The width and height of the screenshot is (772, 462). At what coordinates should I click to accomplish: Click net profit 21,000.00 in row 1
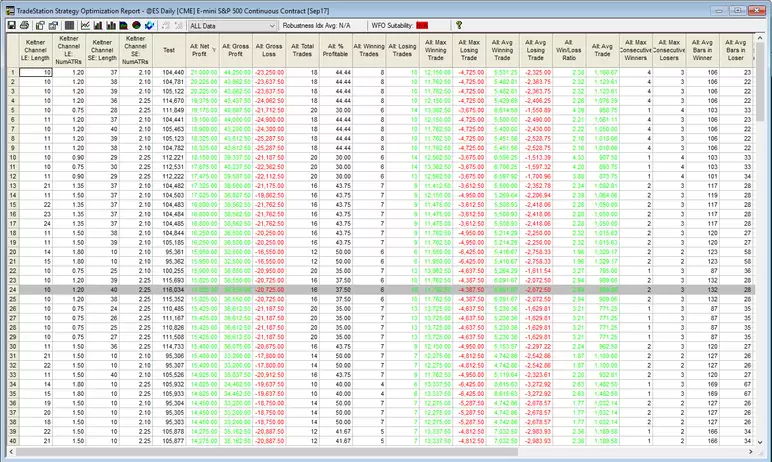(203, 72)
